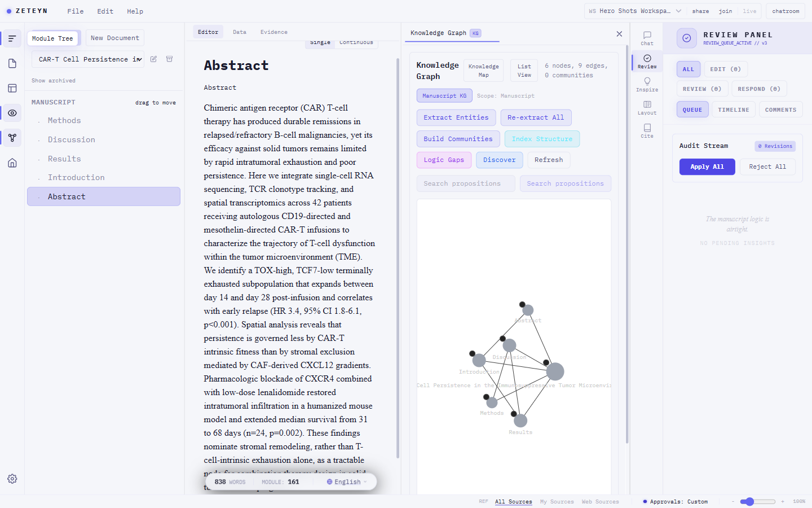The height and width of the screenshot is (508, 812).
Task: Select the Introduction tree item
Action: coord(104,178)
